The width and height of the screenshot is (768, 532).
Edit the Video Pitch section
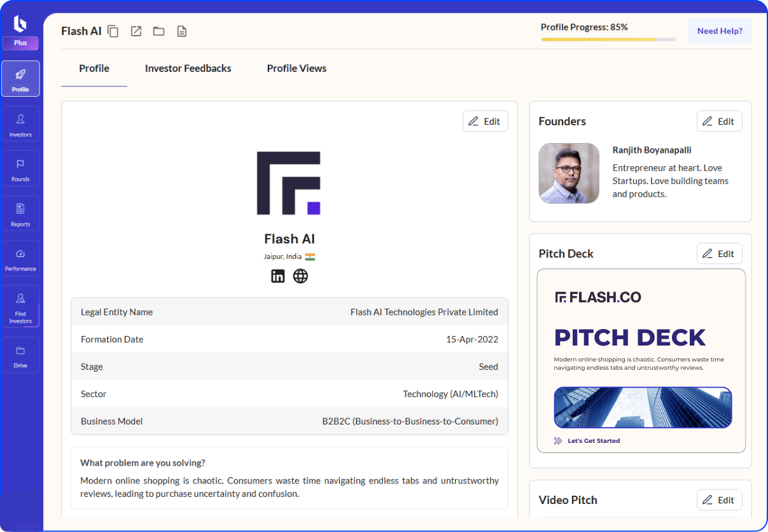click(719, 500)
